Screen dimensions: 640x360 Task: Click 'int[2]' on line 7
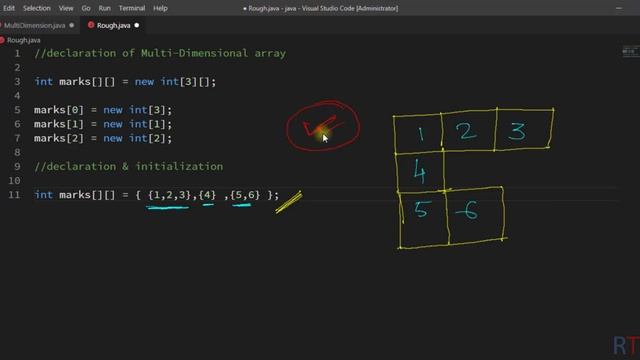147,138
